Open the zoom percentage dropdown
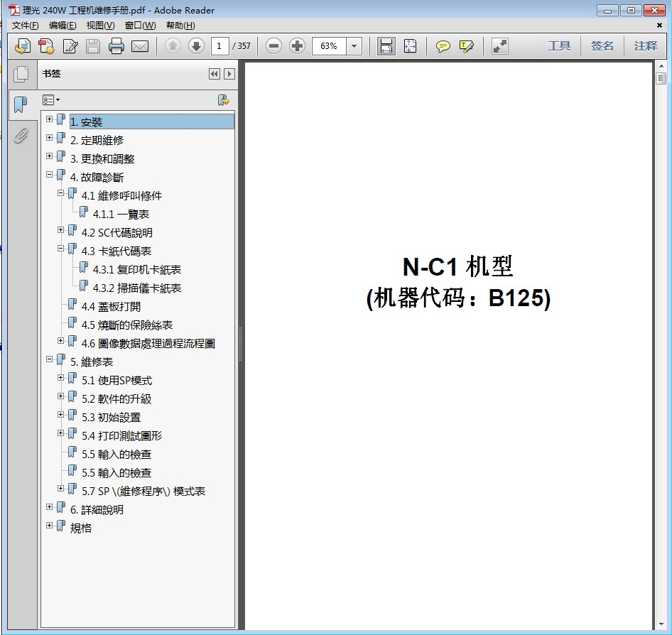This screenshot has height=635, width=672. [354, 46]
